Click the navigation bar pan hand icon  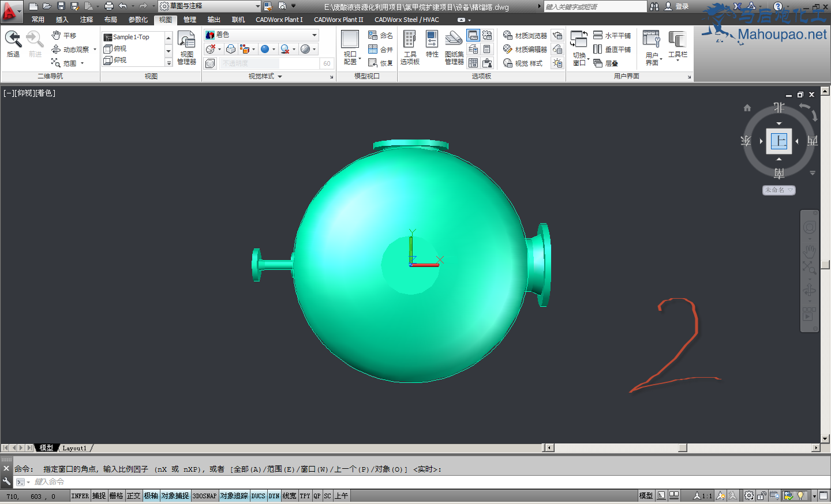[810, 251]
